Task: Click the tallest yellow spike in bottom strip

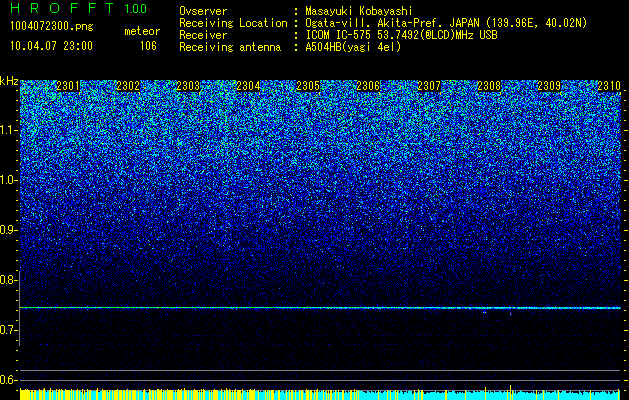Action: (x=510, y=392)
